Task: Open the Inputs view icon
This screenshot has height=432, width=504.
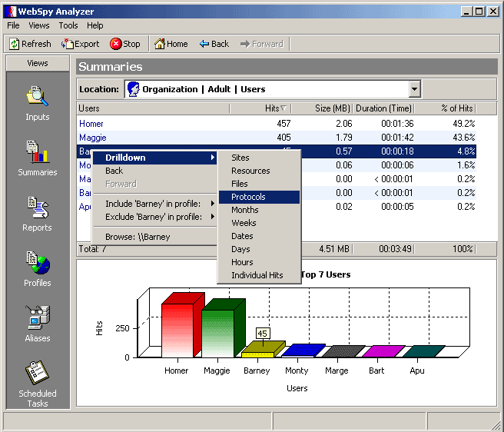Action: pyautogui.click(x=38, y=96)
